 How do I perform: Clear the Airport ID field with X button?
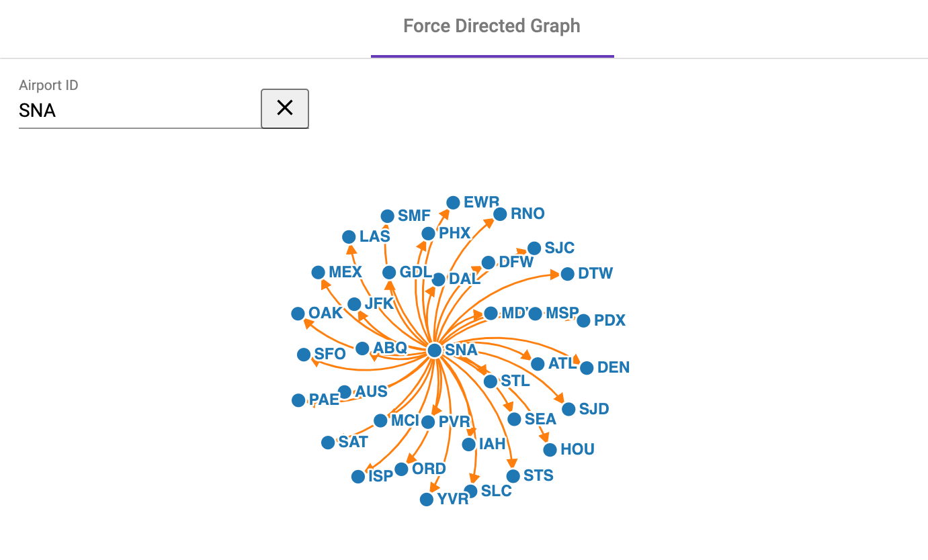tap(285, 108)
